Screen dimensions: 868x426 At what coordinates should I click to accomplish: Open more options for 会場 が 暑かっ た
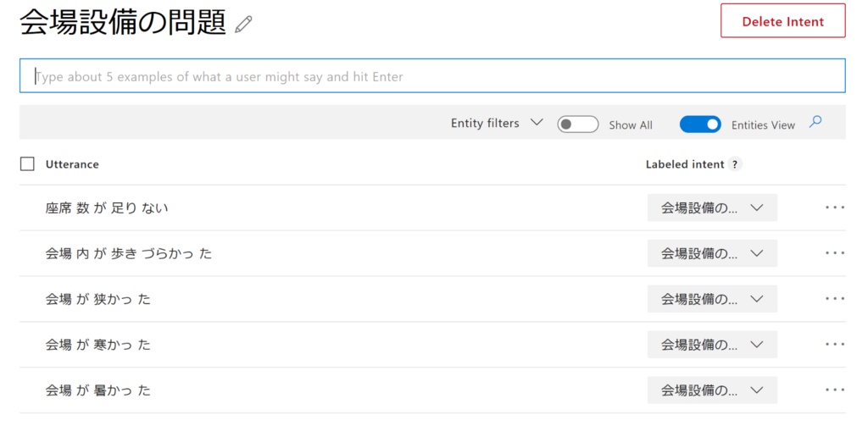pos(834,390)
